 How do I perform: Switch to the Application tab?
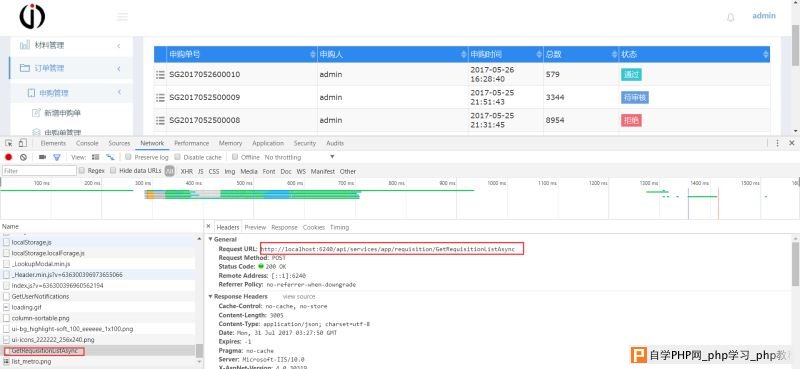tap(268, 143)
